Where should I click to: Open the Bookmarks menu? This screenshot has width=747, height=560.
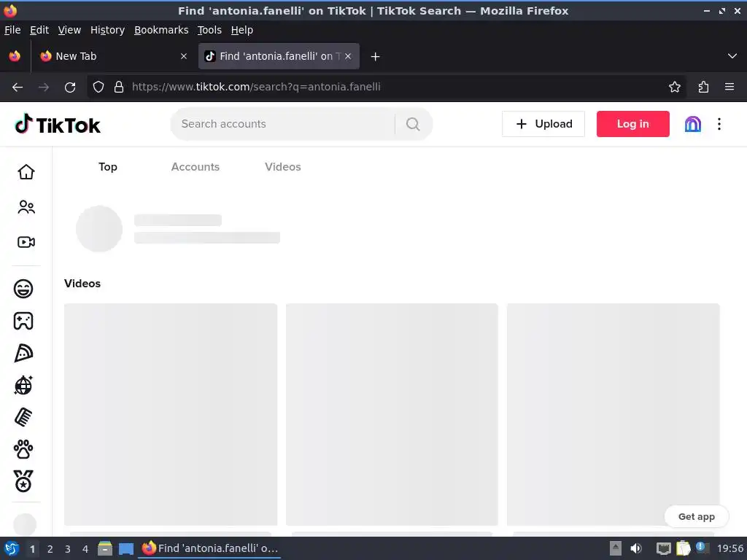(161, 30)
